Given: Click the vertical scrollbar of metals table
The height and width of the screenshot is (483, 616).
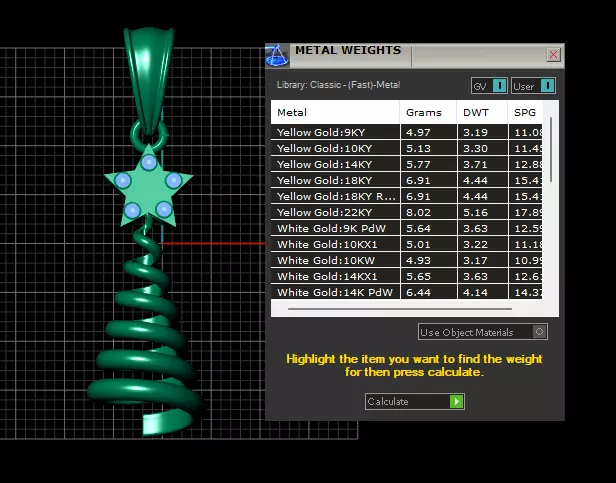Looking at the screenshot, I should [551, 149].
